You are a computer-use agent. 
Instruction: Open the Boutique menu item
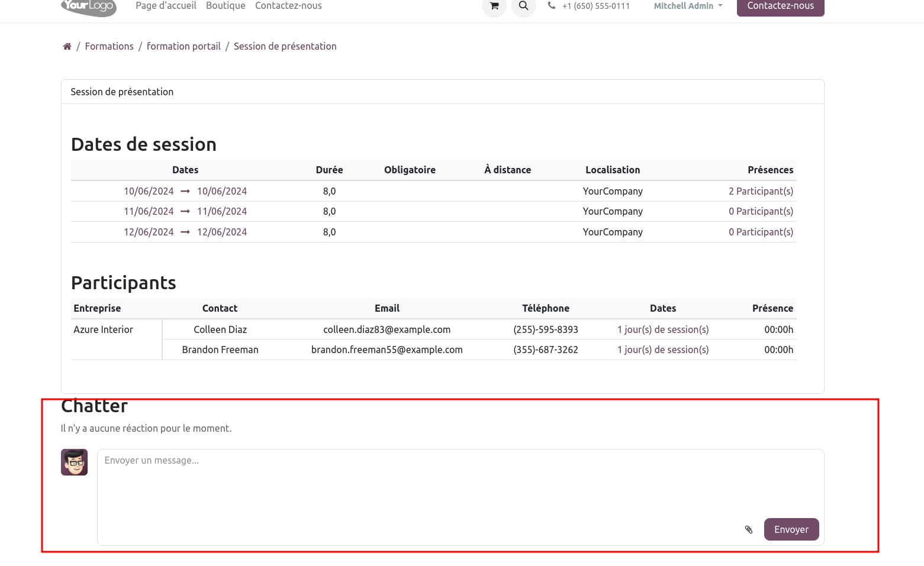(226, 6)
